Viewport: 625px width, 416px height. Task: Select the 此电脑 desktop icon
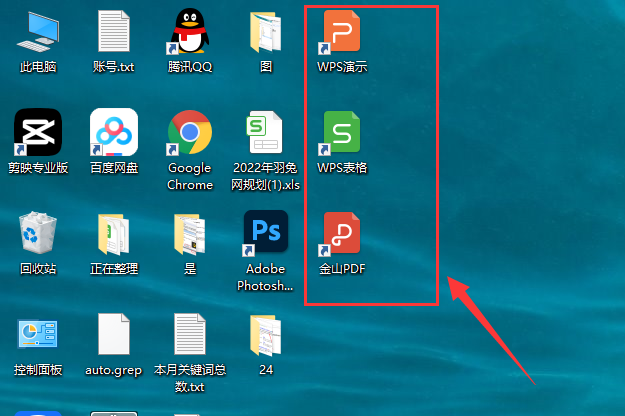(38, 32)
